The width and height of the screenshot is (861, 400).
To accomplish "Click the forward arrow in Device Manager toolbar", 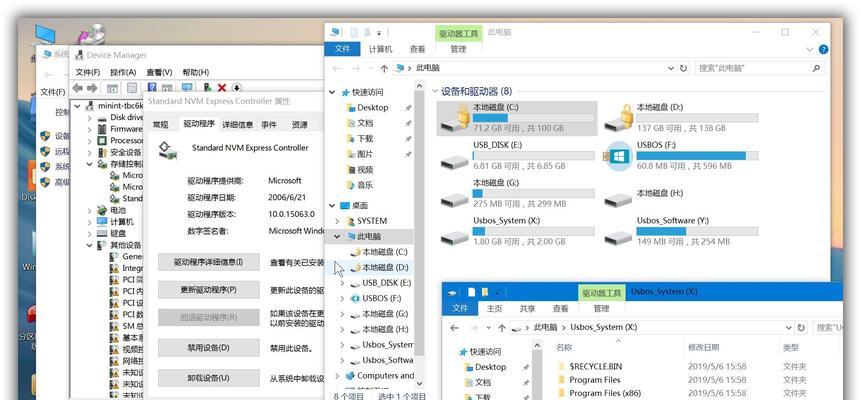I will (92, 88).
